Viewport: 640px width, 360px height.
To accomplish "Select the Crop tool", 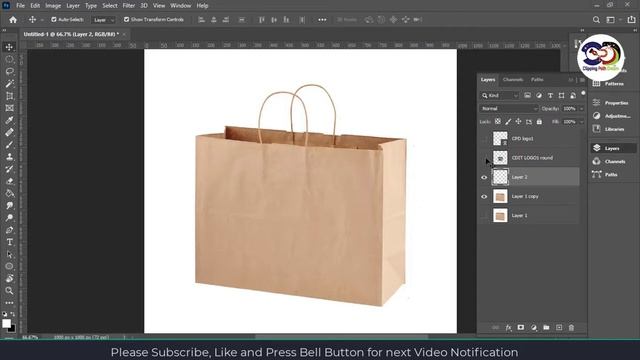I will point(9,96).
